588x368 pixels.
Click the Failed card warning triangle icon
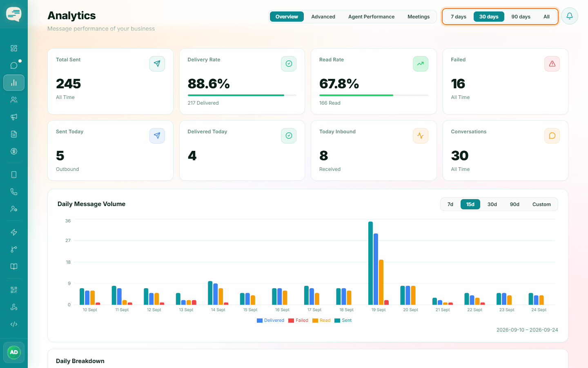point(552,64)
